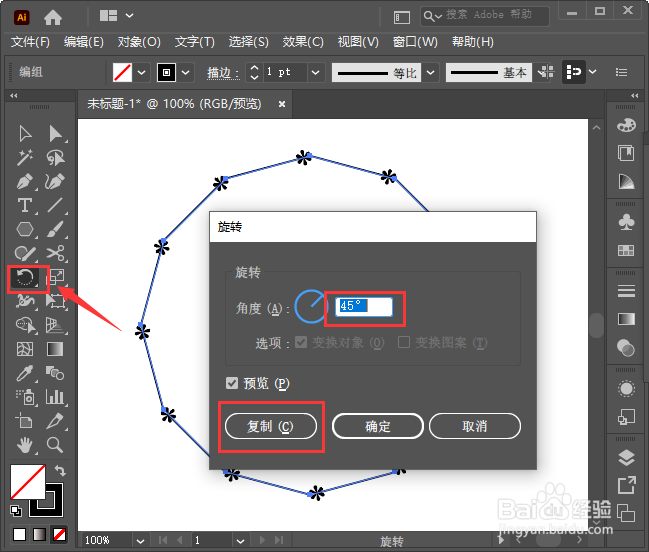Click the OK (确定) button
This screenshot has width=649, height=552.
(x=377, y=426)
